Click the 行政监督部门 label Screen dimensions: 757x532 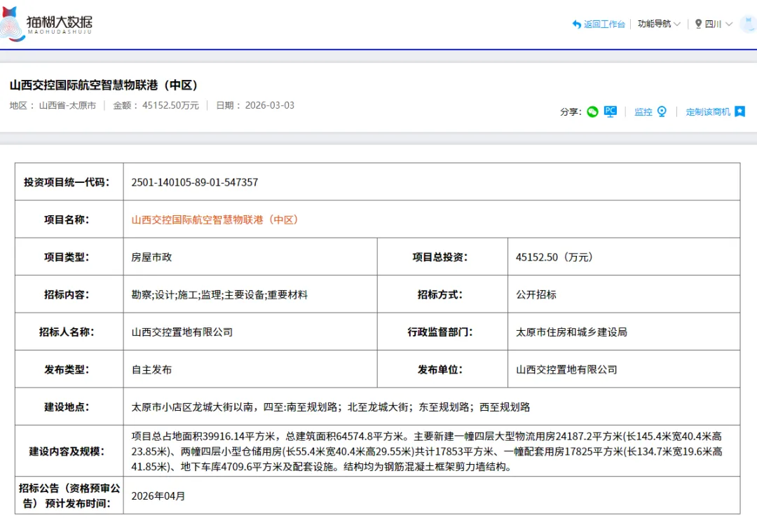(x=439, y=332)
